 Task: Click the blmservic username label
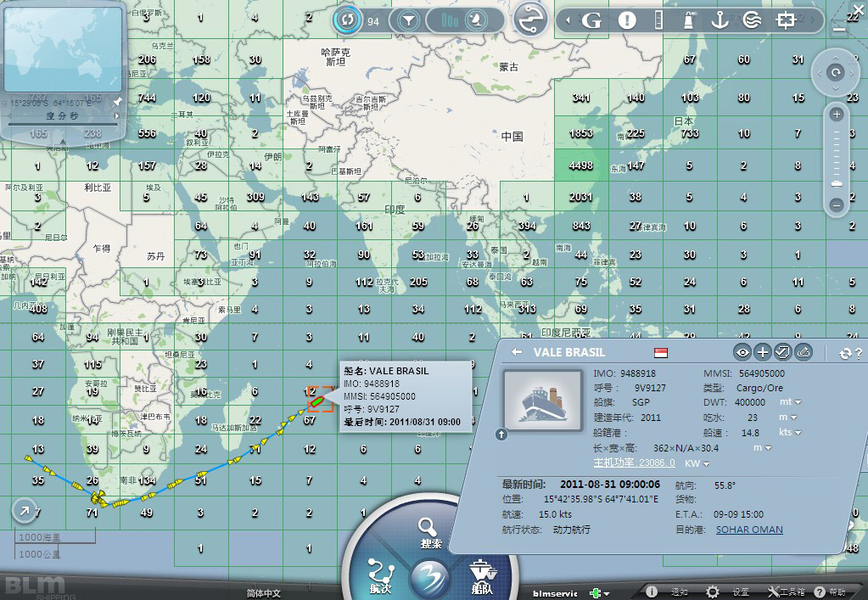(x=555, y=593)
